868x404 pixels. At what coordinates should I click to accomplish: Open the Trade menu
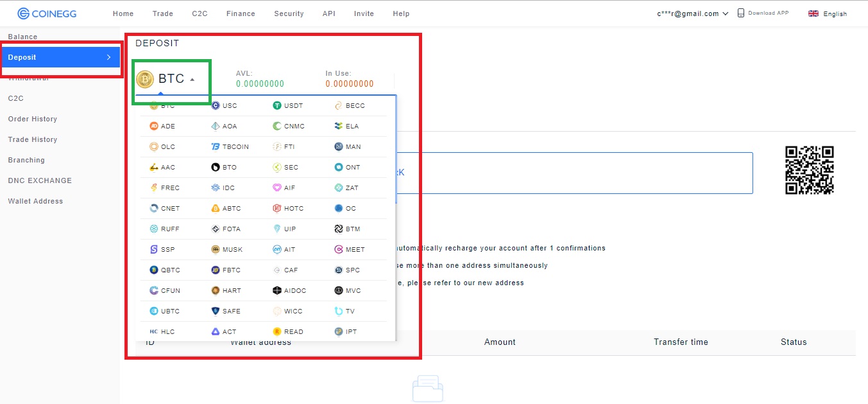pyautogui.click(x=163, y=13)
